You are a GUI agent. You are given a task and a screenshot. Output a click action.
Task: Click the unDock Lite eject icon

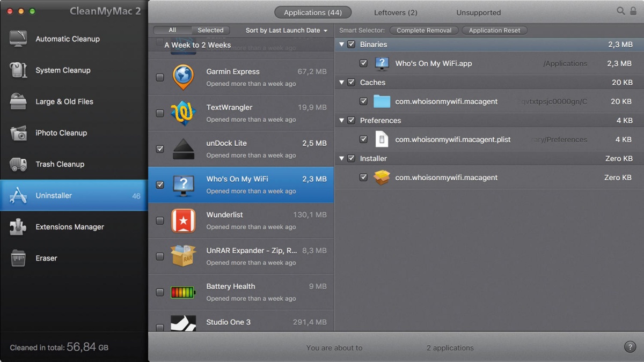tap(183, 149)
